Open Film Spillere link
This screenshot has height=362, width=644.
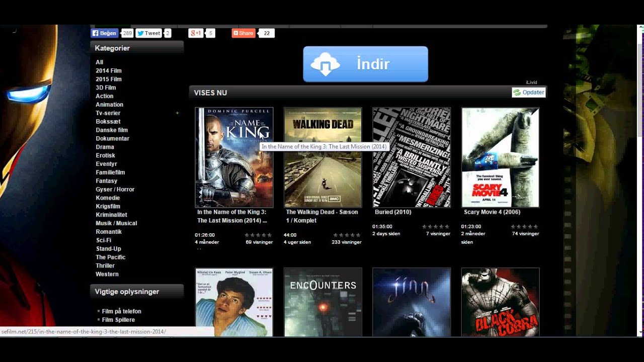[x=119, y=320]
